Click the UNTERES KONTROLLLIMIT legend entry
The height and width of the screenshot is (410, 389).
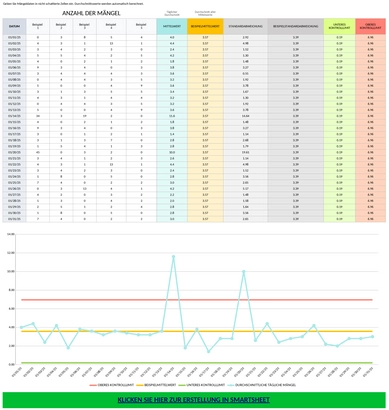(x=202, y=385)
